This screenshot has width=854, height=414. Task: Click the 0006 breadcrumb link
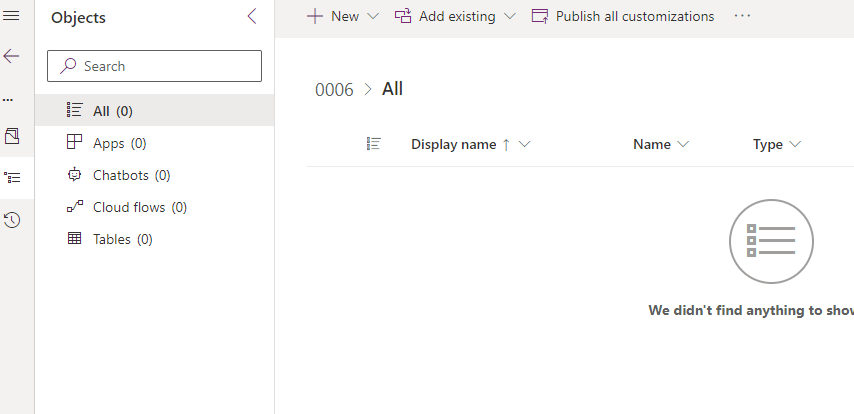pyautogui.click(x=334, y=90)
